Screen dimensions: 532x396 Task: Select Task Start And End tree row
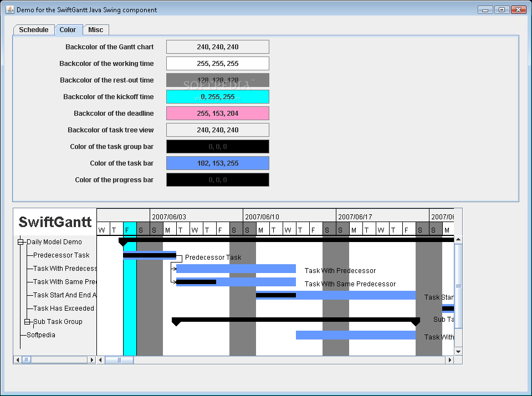coord(65,295)
